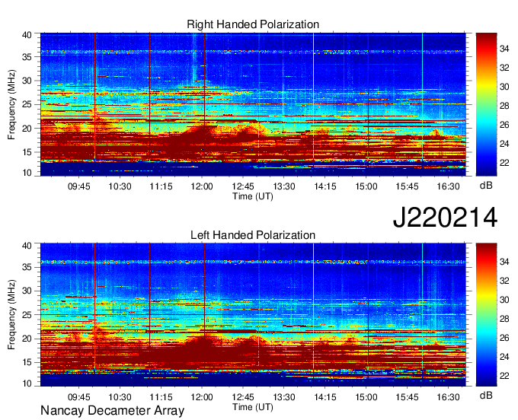
Task: Click the 12:00 time tick of Right Handed plot
Action: pyautogui.click(x=202, y=186)
